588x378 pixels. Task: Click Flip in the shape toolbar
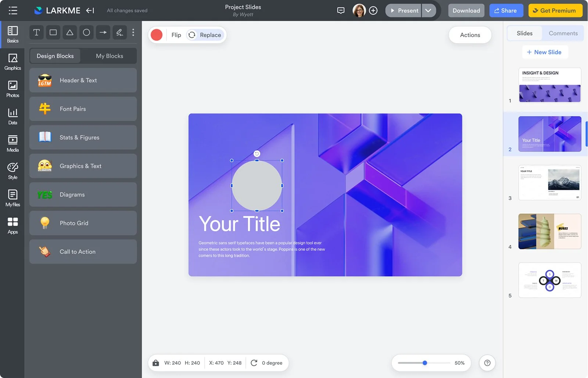click(x=176, y=35)
